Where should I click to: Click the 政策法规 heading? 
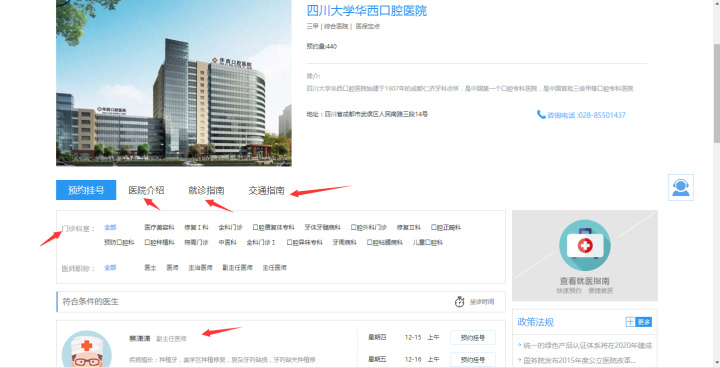click(x=535, y=322)
